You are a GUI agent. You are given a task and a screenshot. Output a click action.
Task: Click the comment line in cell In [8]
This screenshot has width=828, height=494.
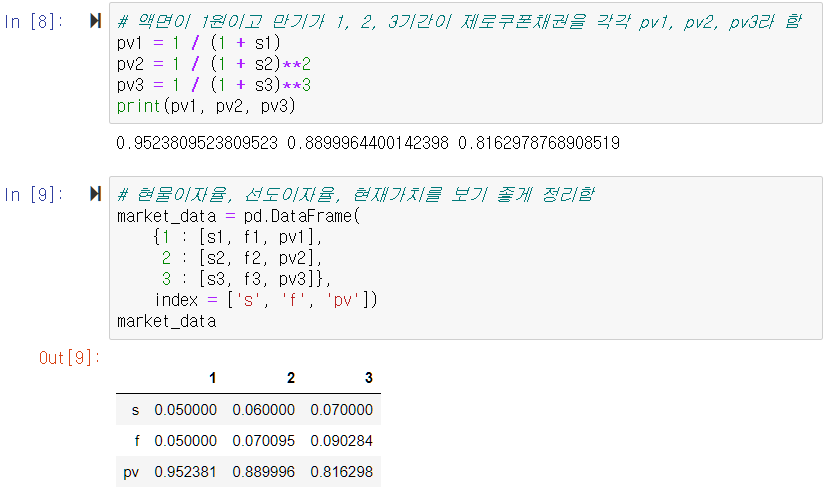[459, 22]
